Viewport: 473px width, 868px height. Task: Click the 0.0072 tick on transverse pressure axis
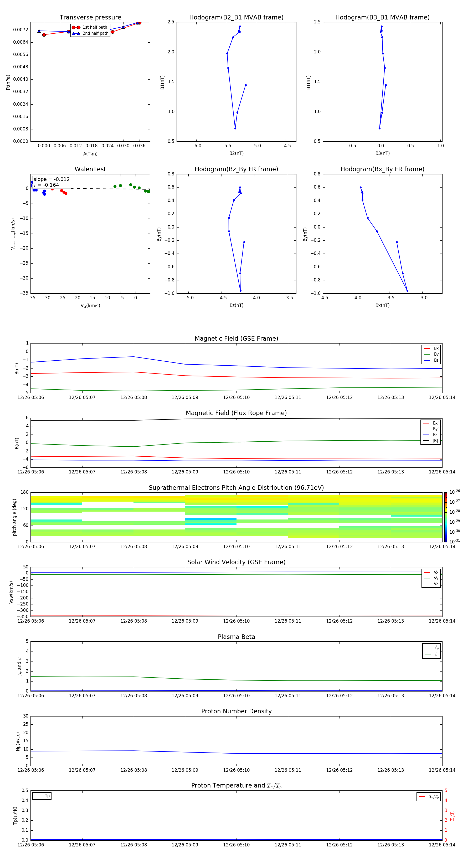20,30
